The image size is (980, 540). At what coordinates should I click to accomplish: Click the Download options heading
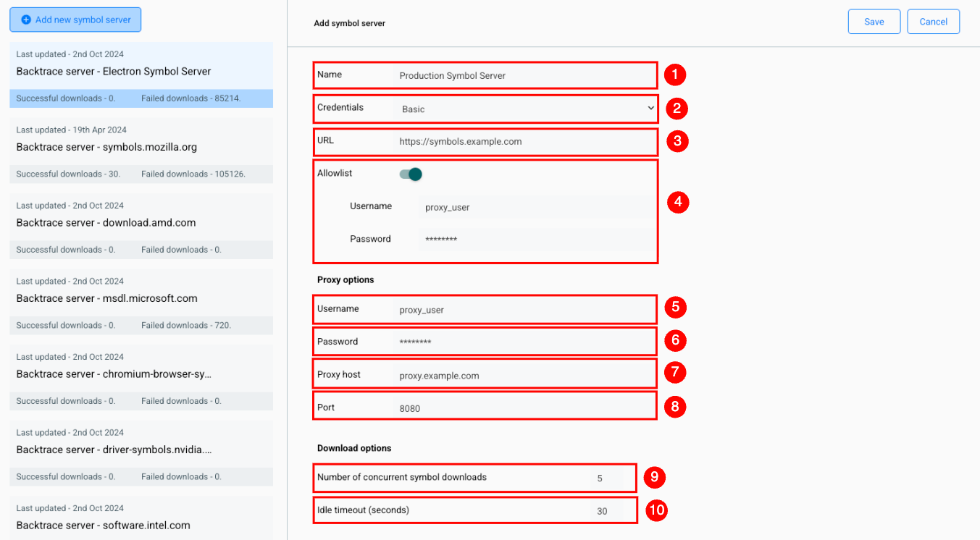354,448
